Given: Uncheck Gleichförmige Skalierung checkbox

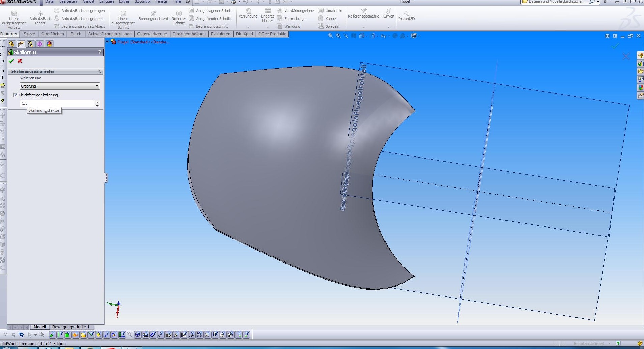Looking at the screenshot, I should (16, 95).
